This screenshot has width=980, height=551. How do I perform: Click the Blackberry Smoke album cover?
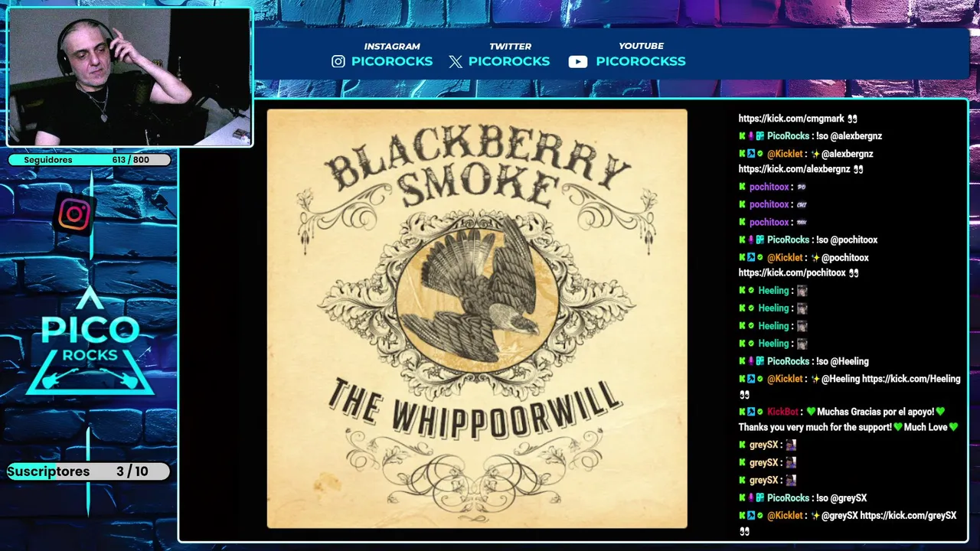[477, 318]
